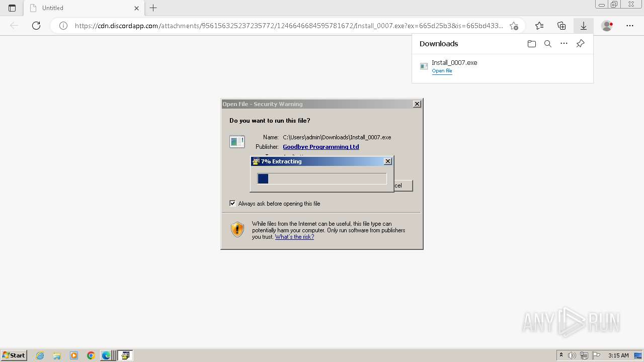Image resolution: width=644 pixels, height=362 pixels.
Task: Open the tab actions menu icon
Action: coord(12,8)
